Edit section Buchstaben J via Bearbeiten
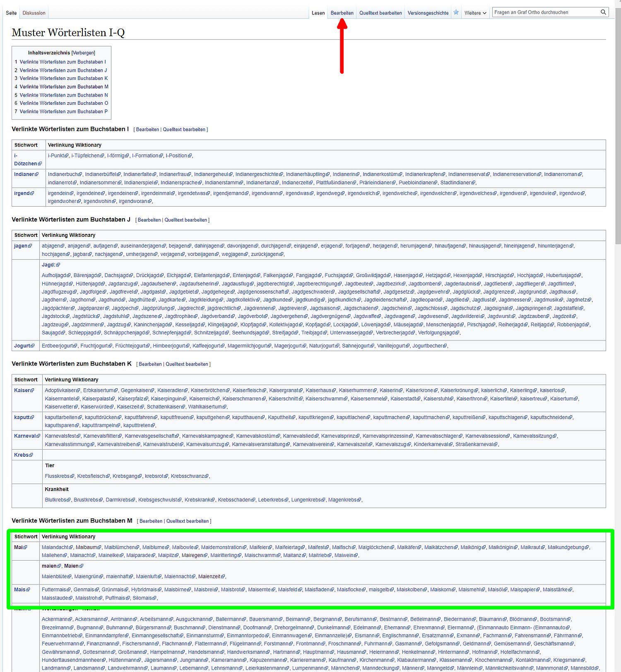This screenshot has width=621, height=672. (149, 220)
